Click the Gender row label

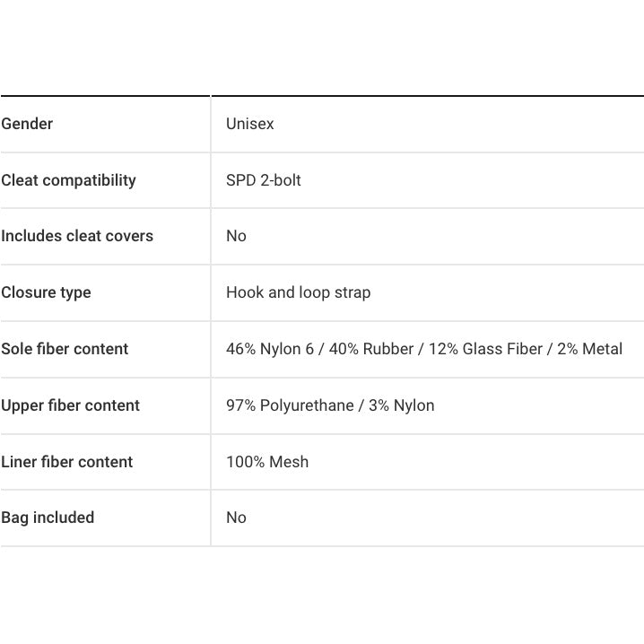27,124
